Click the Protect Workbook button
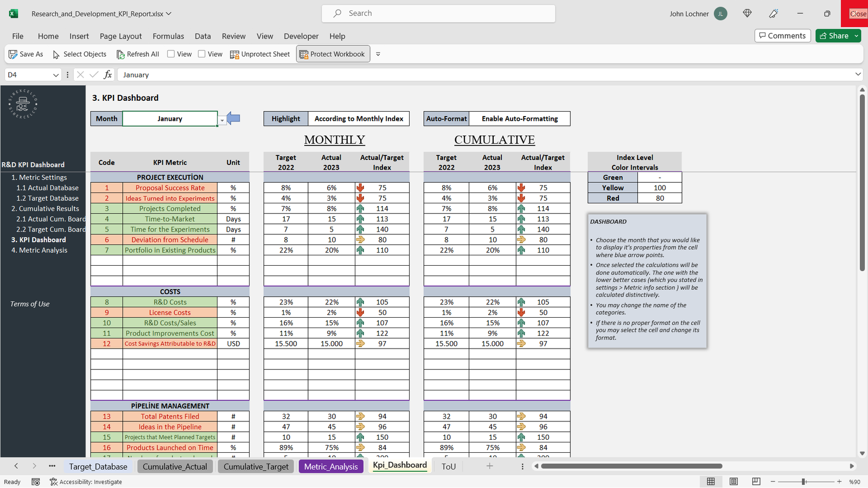 (x=333, y=54)
